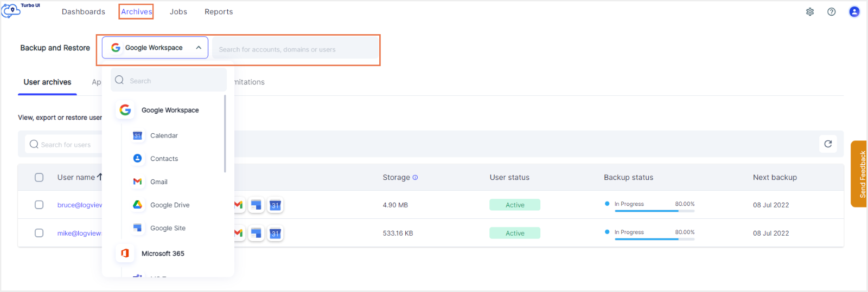Click the Google Workspace logo in the list
Screen dimensions: 868x292
tap(125, 110)
